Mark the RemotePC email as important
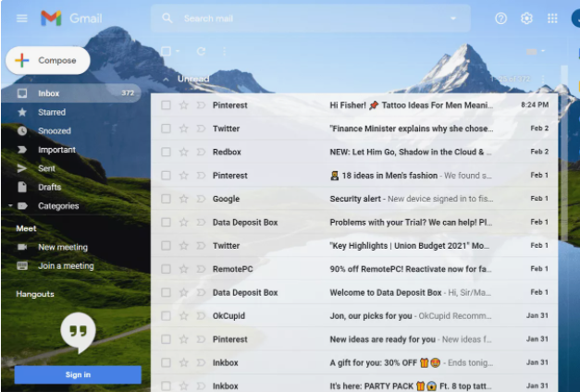This screenshot has height=392, width=580. pyautogui.click(x=199, y=269)
